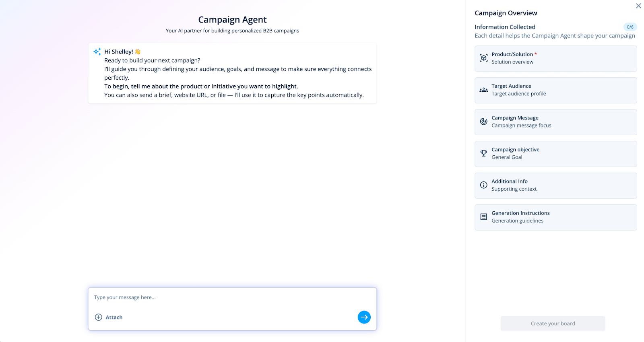Click the Product/Solution cube icon
Screen dimensions: 644x342
[483, 58]
